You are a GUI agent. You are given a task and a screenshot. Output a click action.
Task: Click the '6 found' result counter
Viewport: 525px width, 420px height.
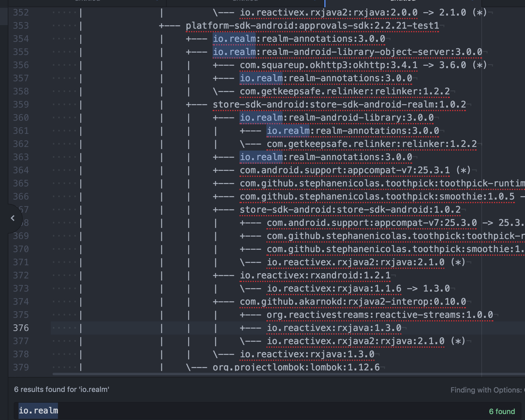[x=502, y=411]
